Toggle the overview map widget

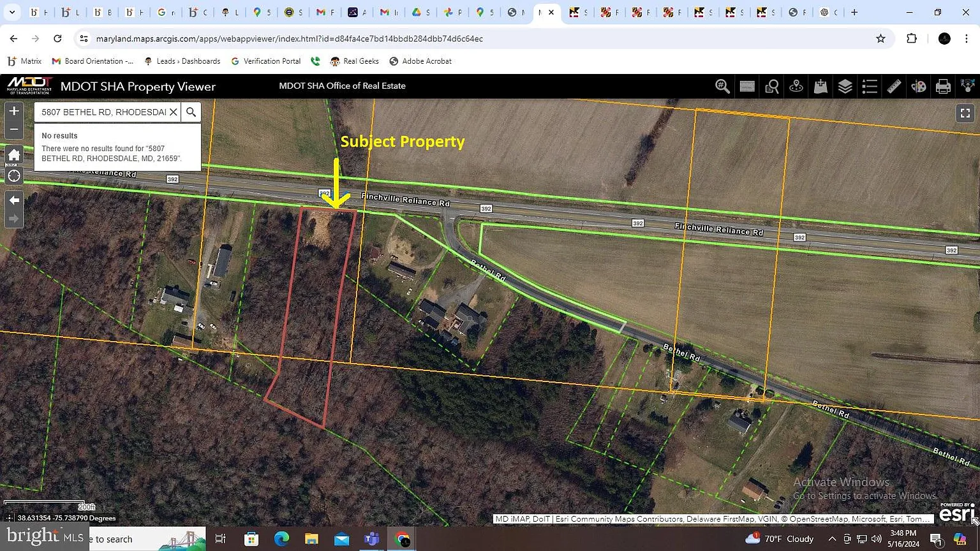click(x=747, y=86)
